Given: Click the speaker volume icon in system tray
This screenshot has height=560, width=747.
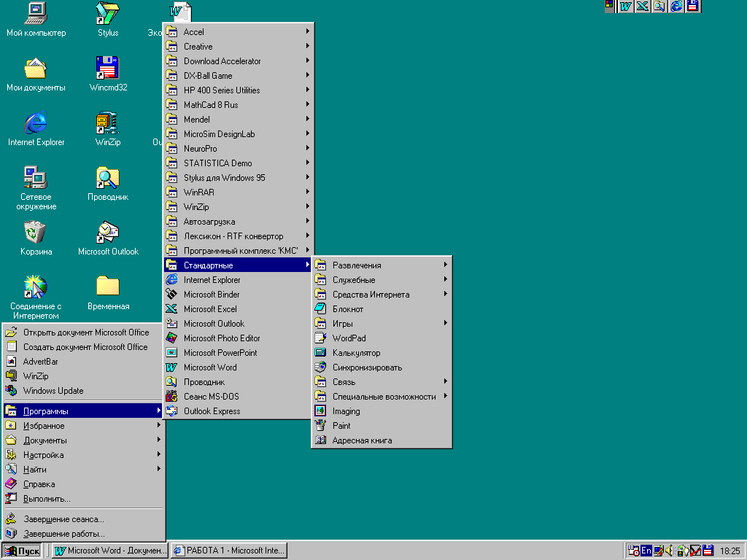Looking at the screenshot, I should [670, 551].
